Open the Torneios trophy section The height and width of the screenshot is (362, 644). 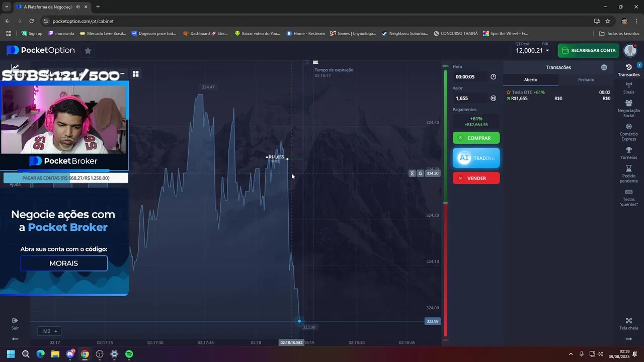pos(628,153)
